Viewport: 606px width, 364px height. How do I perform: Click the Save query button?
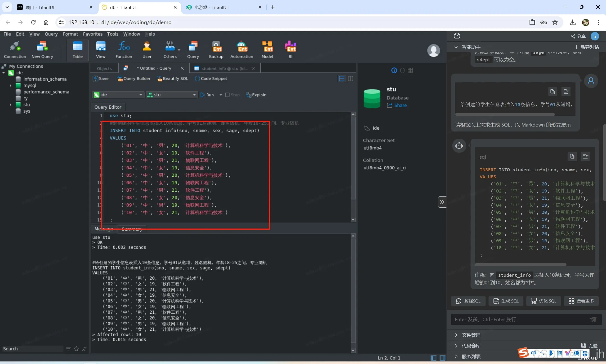coord(100,78)
